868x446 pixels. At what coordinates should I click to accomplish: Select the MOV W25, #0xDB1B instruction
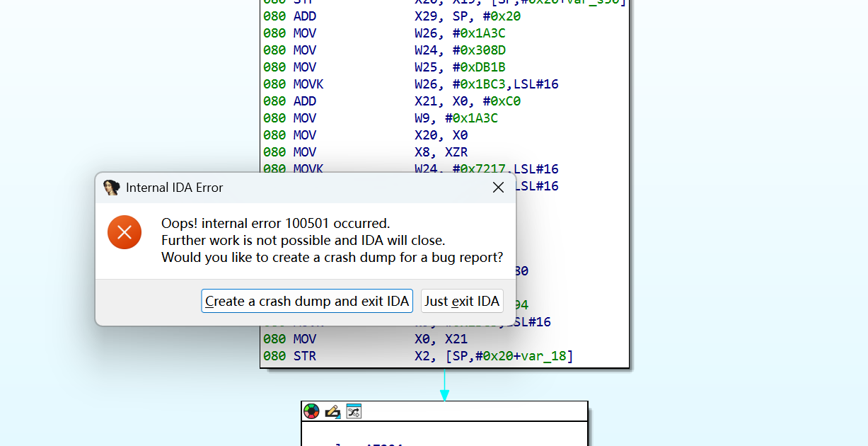[384, 67]
